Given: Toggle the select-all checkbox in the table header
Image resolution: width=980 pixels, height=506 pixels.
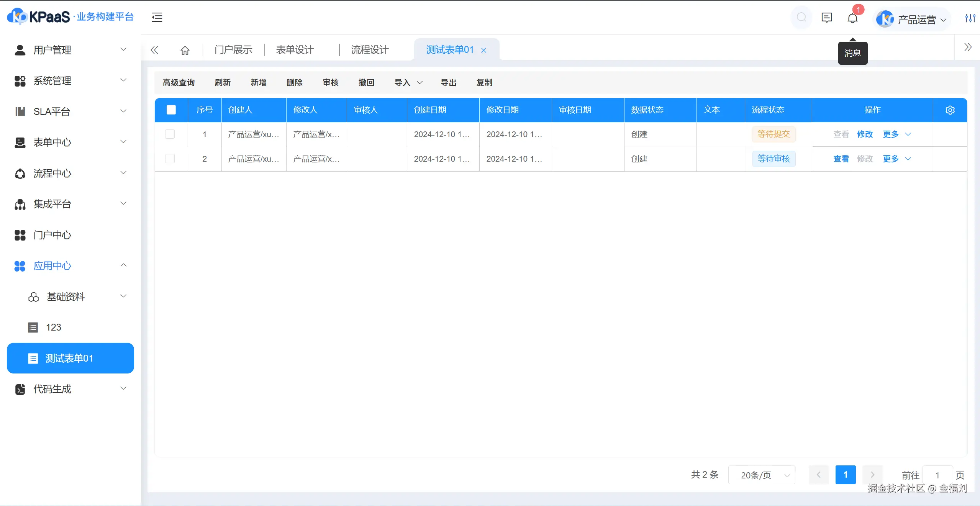Looking at the screenshot, I should (x=171, y=110).
